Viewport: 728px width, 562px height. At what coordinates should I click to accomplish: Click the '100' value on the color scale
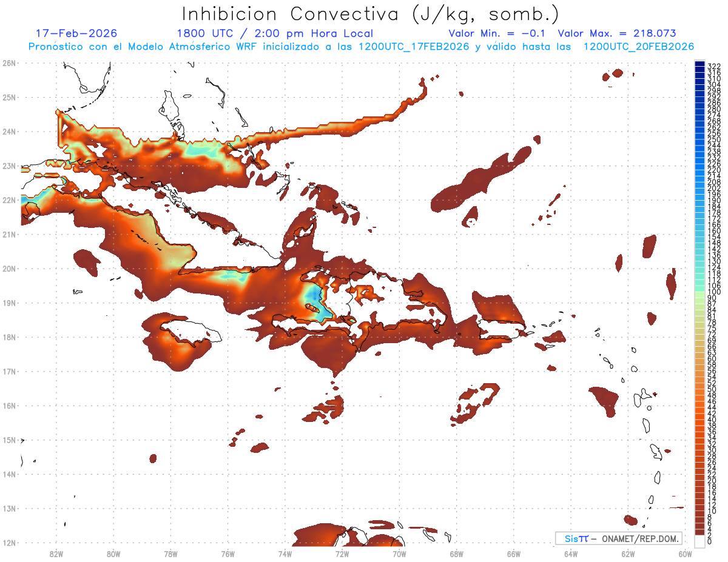coord(713,292)
